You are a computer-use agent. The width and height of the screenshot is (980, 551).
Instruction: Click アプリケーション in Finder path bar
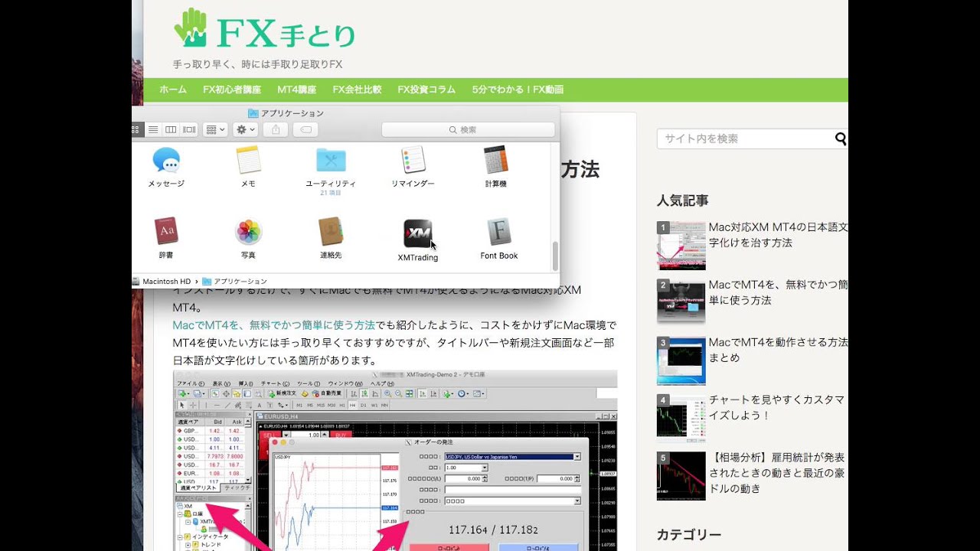[235, 282]
